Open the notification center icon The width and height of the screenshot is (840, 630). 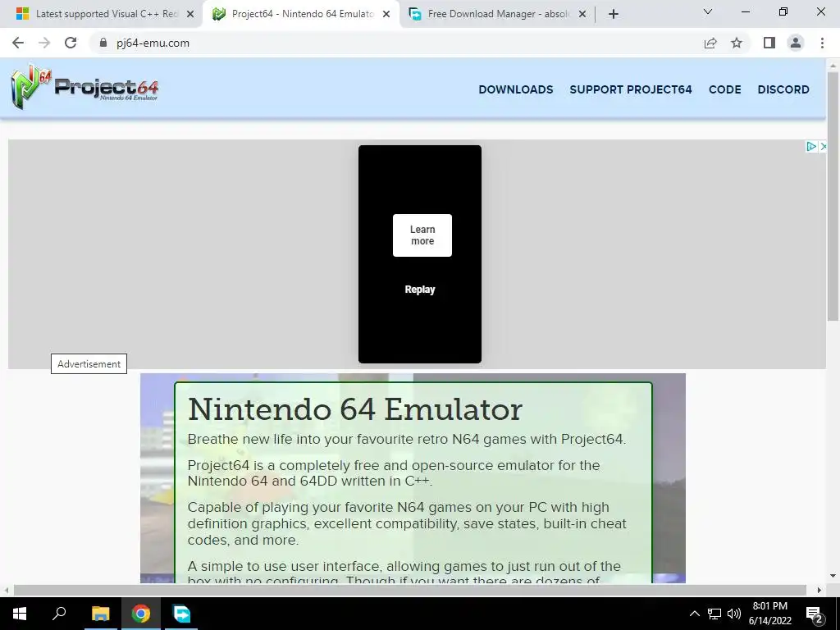(815, 614)
